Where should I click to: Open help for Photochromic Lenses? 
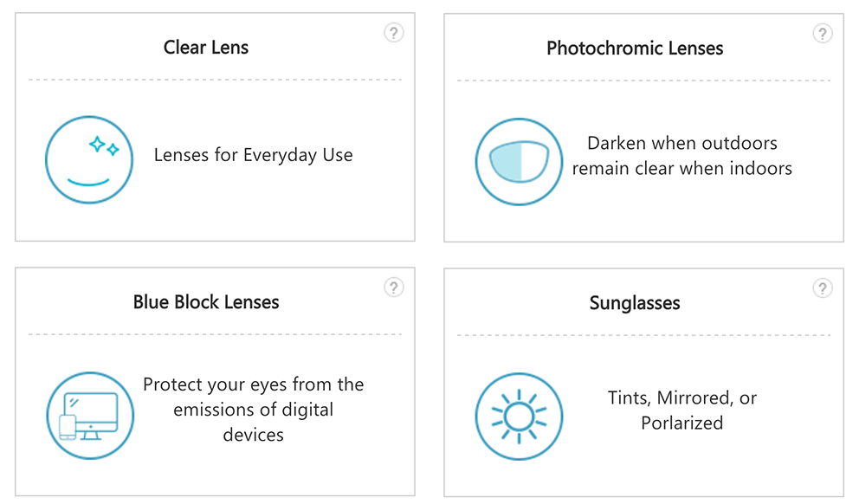823,34
